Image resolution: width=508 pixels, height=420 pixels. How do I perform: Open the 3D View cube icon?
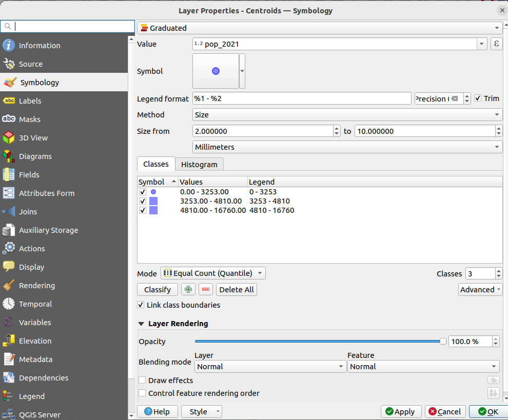coord(9,137)
